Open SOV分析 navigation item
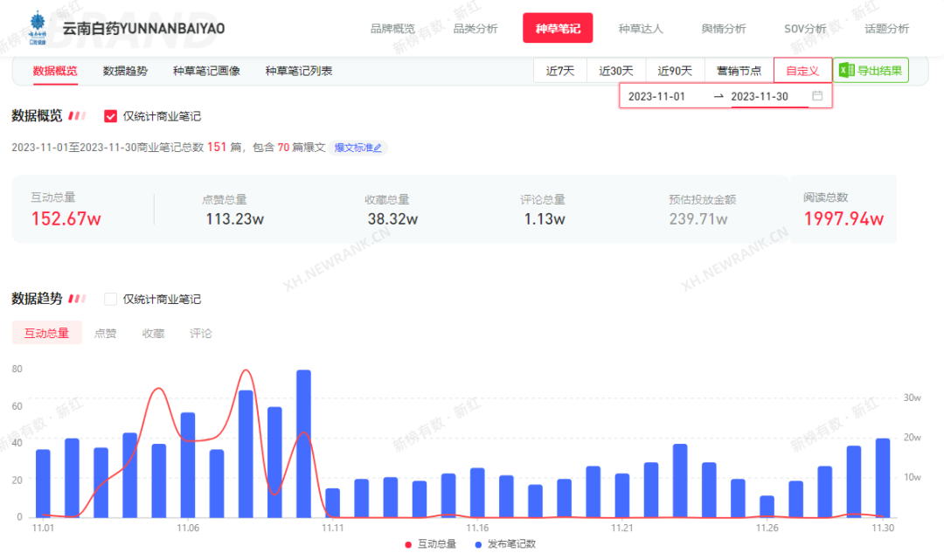Image resolution: width=944 pixels, height=560 pixels. pyautogui.click(x=805, y=28)
